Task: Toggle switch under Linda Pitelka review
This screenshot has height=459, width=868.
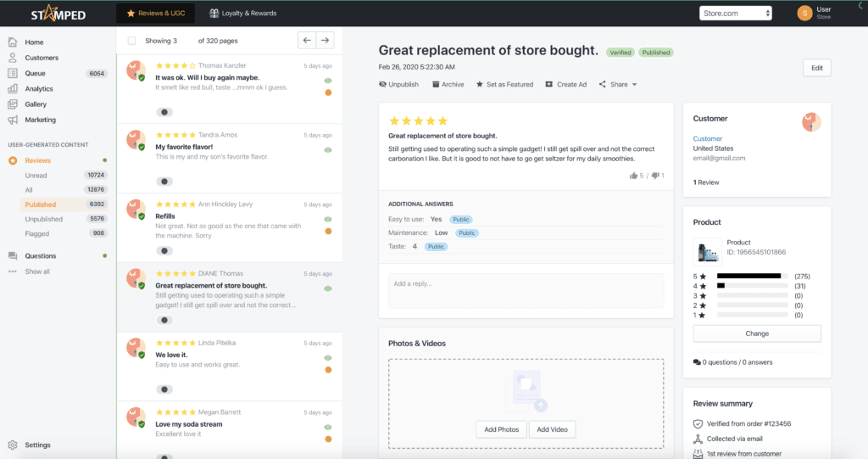Action: coord(164,389)
